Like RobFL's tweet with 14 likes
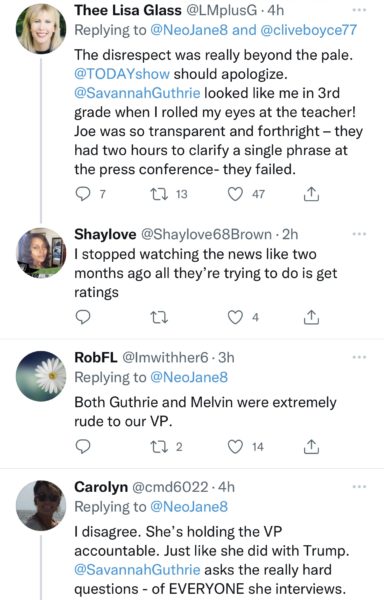384x600 pixels. (235, 447)
